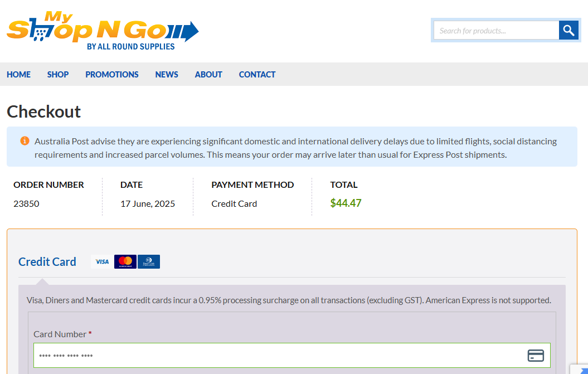Open the ABOUT menu item

click(x=208, y=74)
